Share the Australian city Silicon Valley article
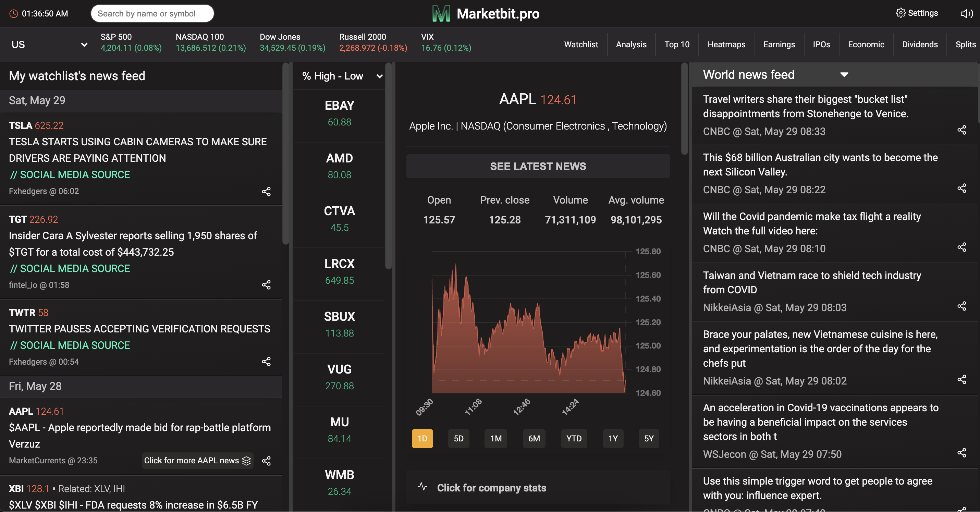Viewport: 980px width, 512px height. pyautogui.click(x=962, y=188)
